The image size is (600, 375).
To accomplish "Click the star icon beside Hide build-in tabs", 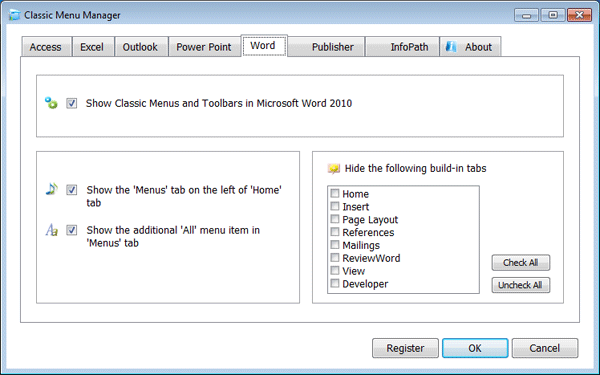I will click(334, 168).
